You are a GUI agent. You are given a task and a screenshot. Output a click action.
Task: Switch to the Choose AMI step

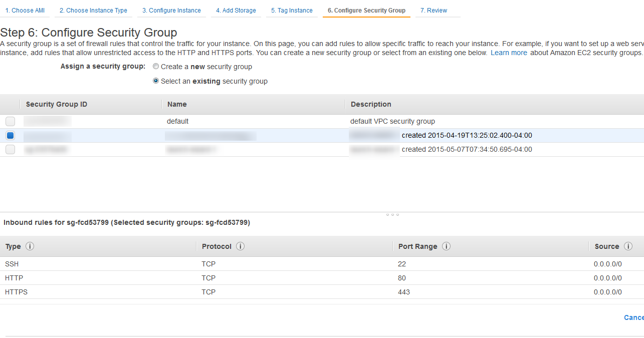(25, 10)
